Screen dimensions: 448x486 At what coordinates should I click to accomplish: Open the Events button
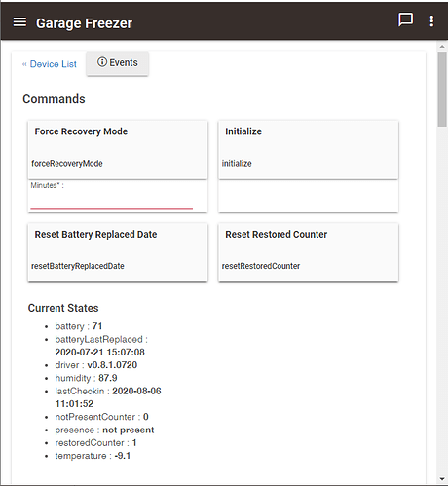(x=118, y=63)
